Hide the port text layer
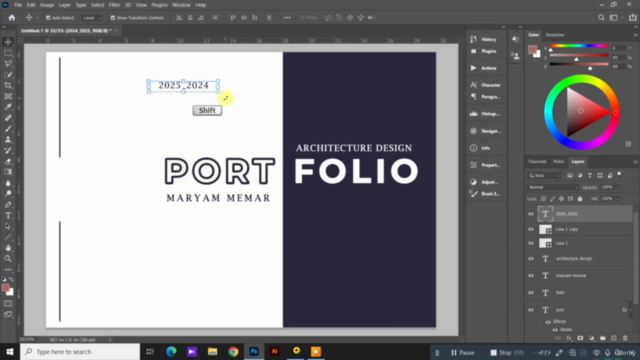The width and height of the screenshot is (640, 360). 531,310
